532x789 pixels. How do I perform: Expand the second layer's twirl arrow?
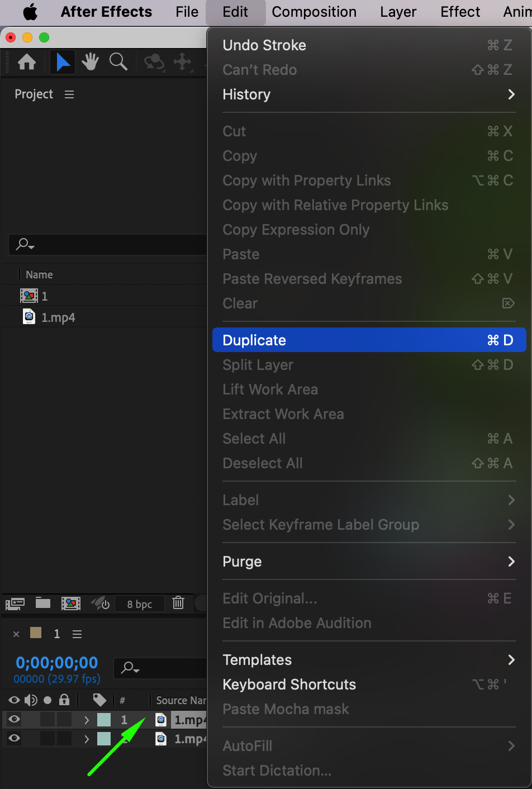click(x=87, y=739)
